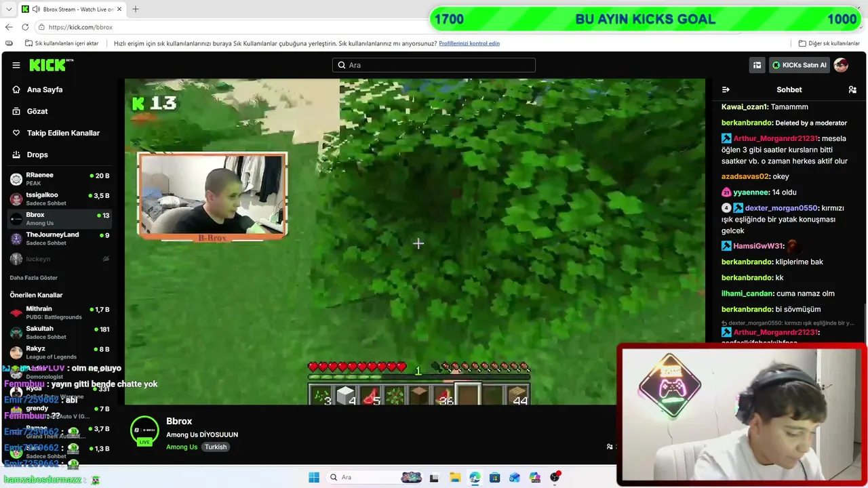Click the Turkish language tag
The image size is (868, 488).
[x=216, y=447]
